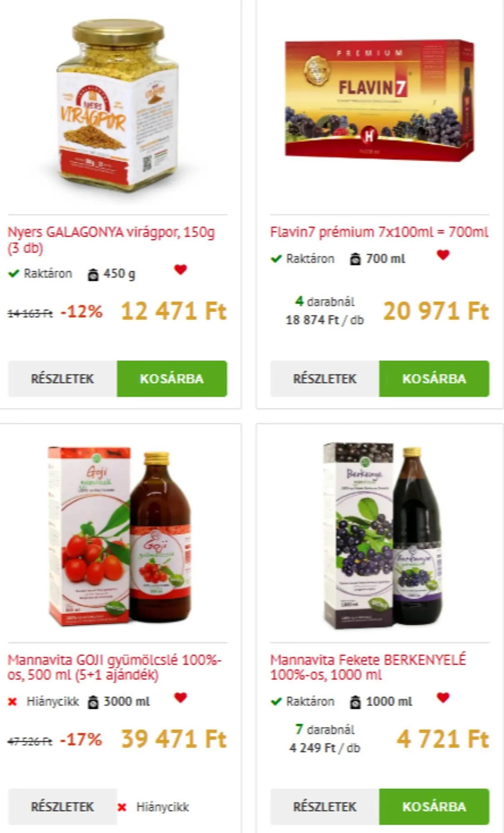
Task: Click the red Hiánycikk X under GOJI gyümölcslé
Action: click(x=12, y=702)
